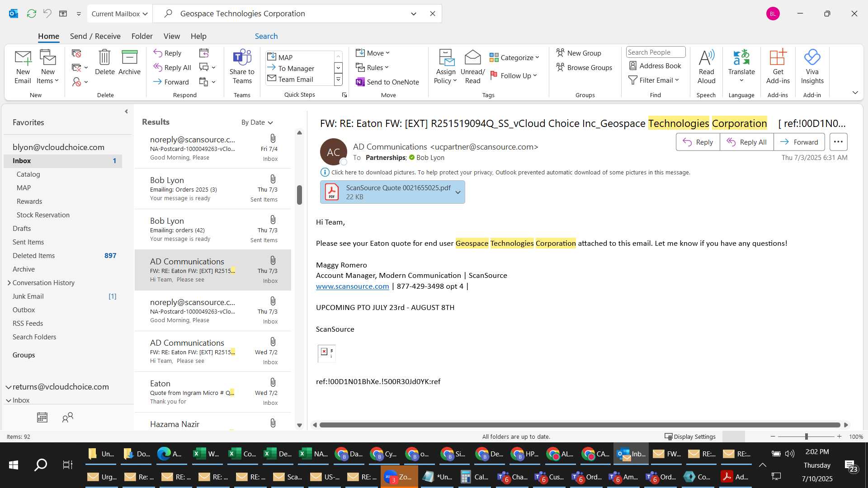This screenshot has width=868, height=488.
Task: Click the Junk block-sender icon
Action: (x=77, y=82)
